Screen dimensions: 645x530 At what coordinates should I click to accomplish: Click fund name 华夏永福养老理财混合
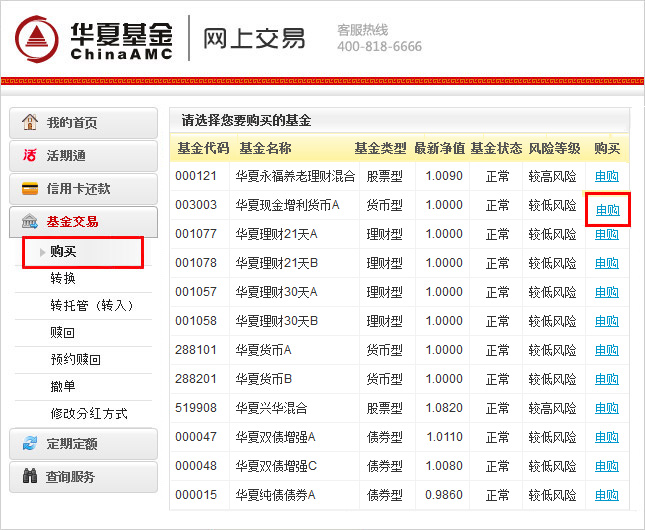click(295, 176)
